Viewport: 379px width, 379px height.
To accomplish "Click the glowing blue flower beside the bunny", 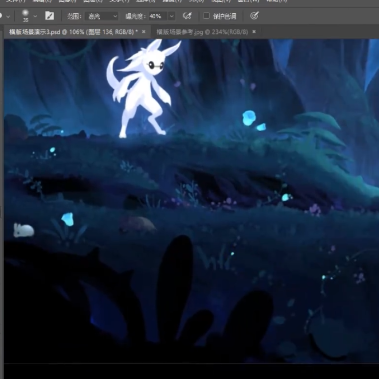I will click(68, 219).
